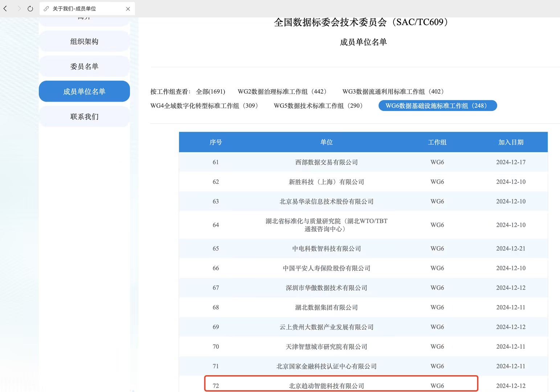The height and width of the screenshot is (392, 560).
Task: Click the 序号 column header
Action: 216,142
